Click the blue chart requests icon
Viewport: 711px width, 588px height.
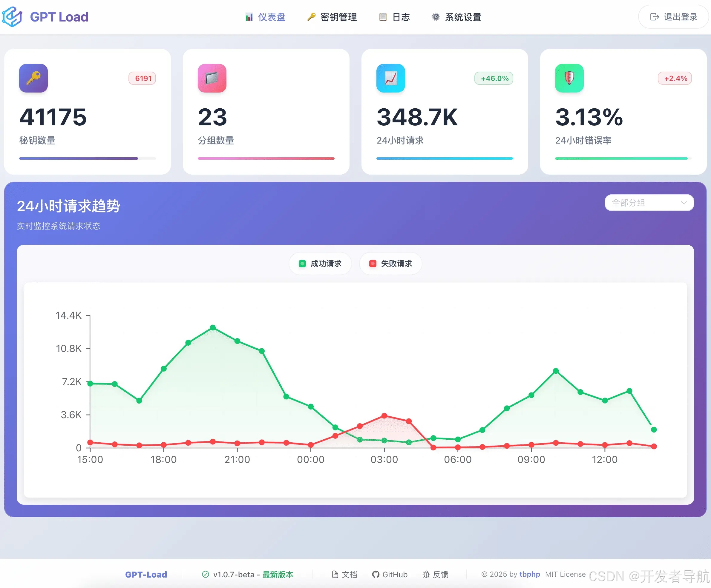tap(390, 78)
